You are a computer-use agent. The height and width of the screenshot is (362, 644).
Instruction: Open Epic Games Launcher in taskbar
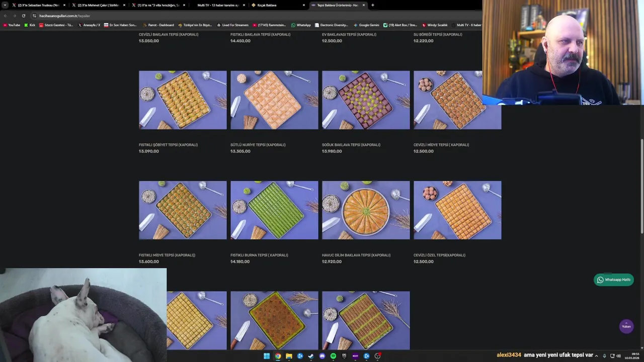point(344,356)
